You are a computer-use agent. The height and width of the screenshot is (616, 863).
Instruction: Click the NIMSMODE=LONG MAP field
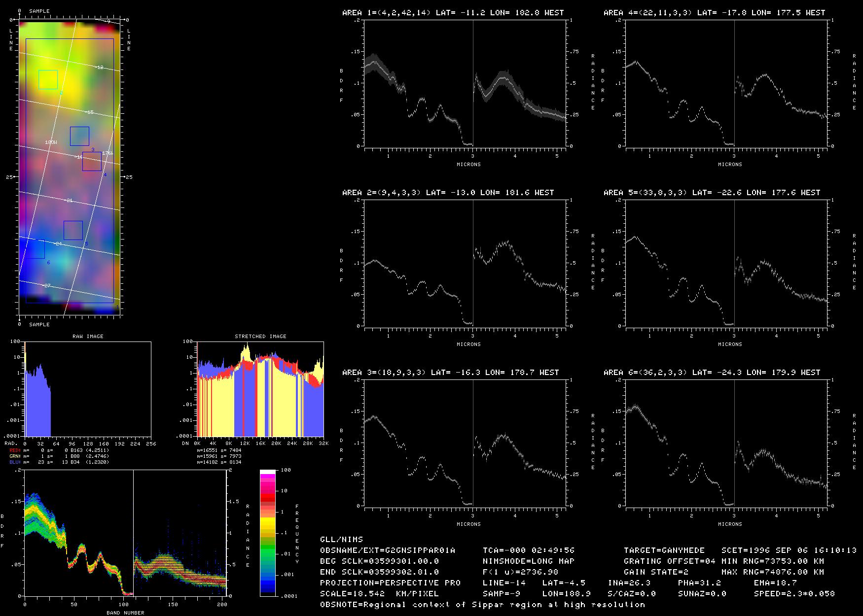(528, 561)
